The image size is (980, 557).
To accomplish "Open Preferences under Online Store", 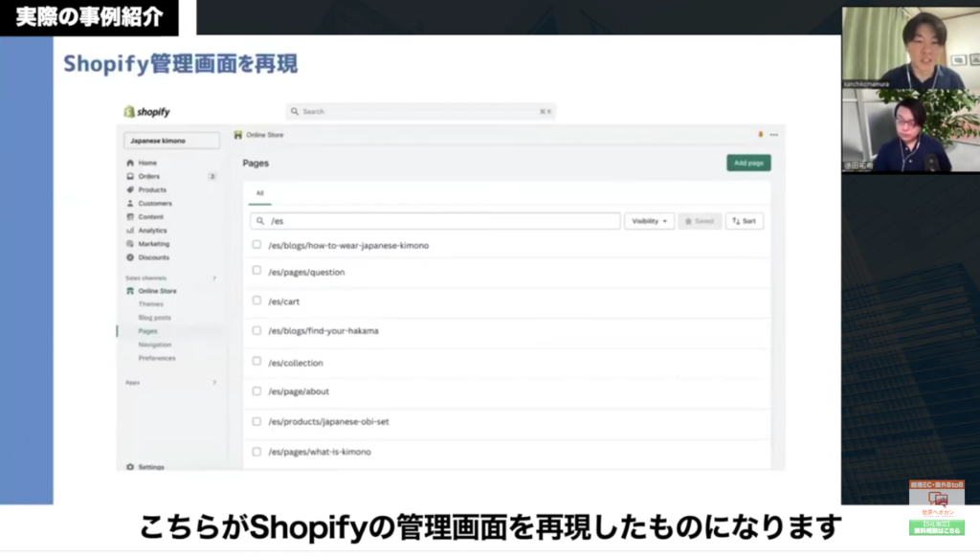I will (157, 358).
